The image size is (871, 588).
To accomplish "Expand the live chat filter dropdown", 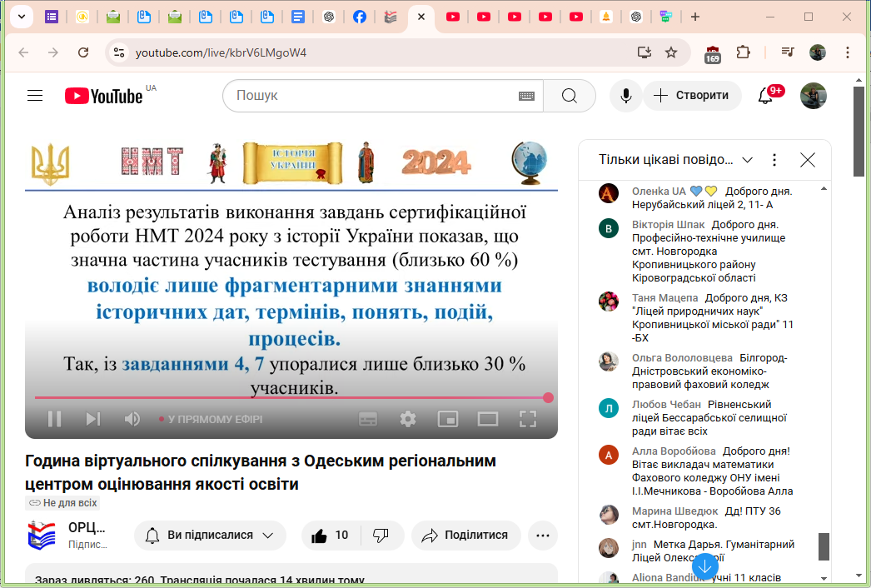I will coord(747,160).
